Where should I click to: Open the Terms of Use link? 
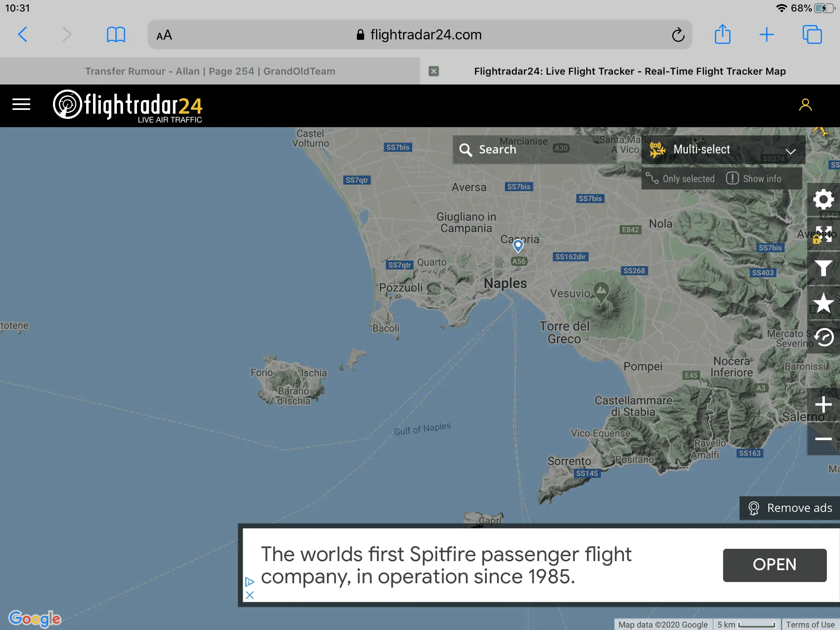[x=810, y=624]
